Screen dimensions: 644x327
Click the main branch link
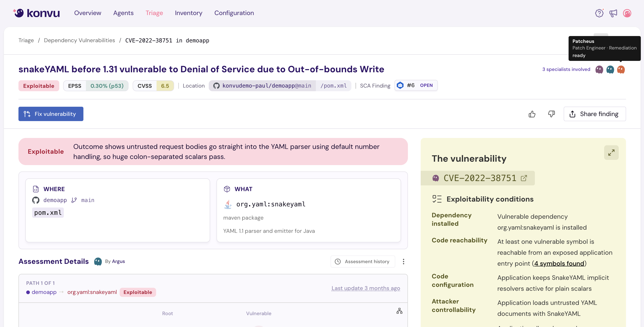(88, 200)
